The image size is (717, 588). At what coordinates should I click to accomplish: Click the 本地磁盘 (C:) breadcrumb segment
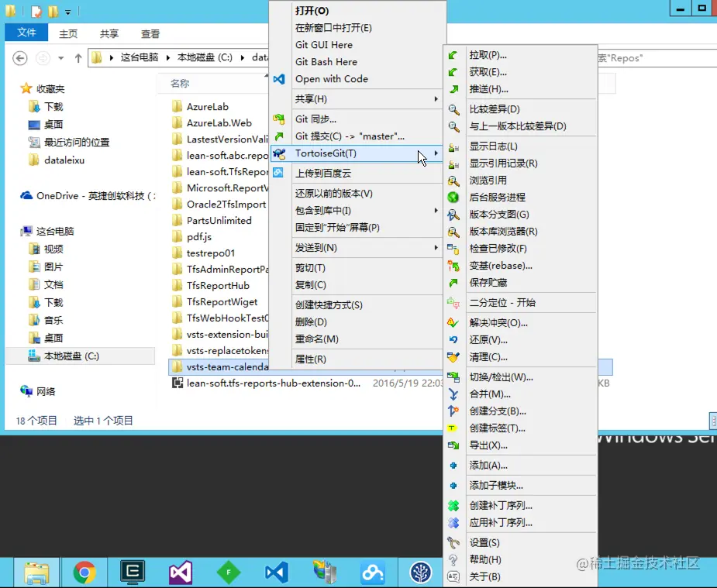point(205,57)
